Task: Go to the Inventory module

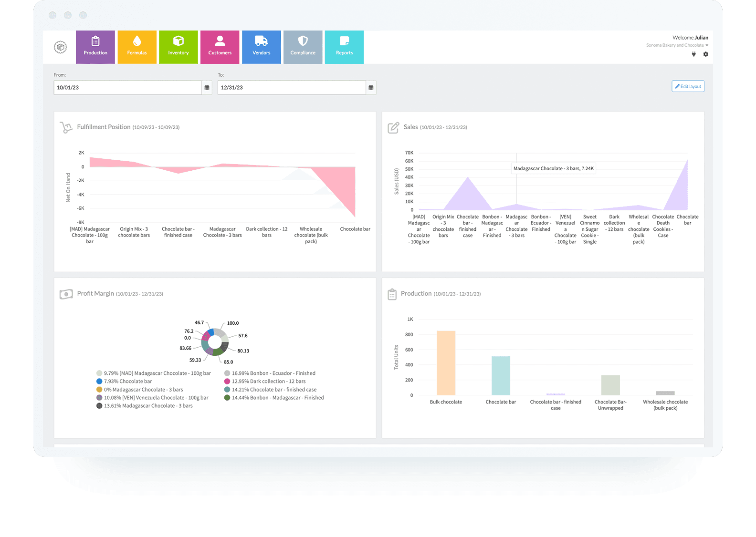Action: point(178,47)
